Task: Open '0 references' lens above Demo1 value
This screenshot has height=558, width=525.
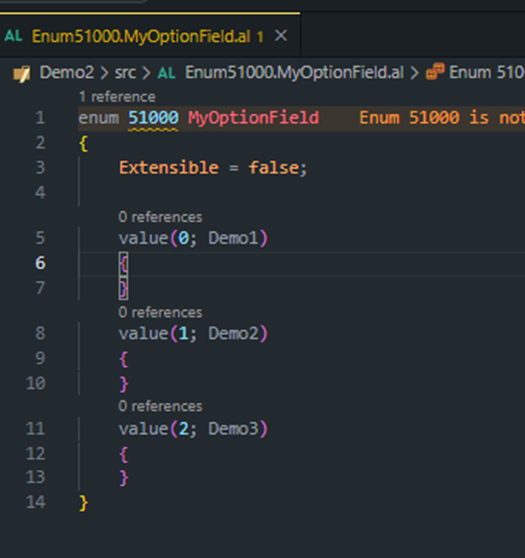Action: (x=160, y=217)
